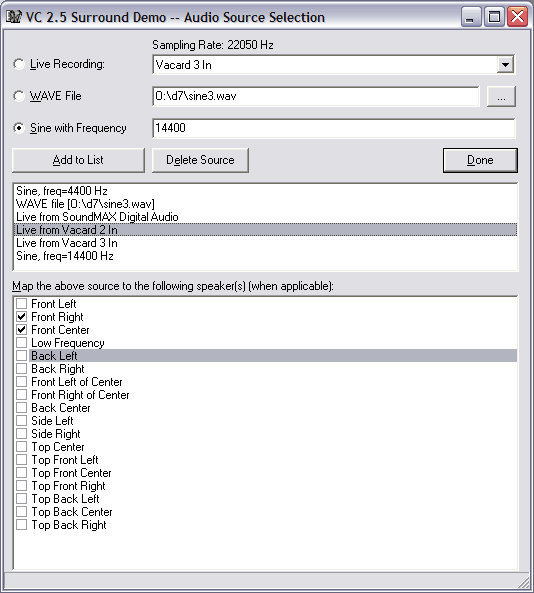Click the Done button
This screenshot has height=593, width=534.
tap(480, 160)
